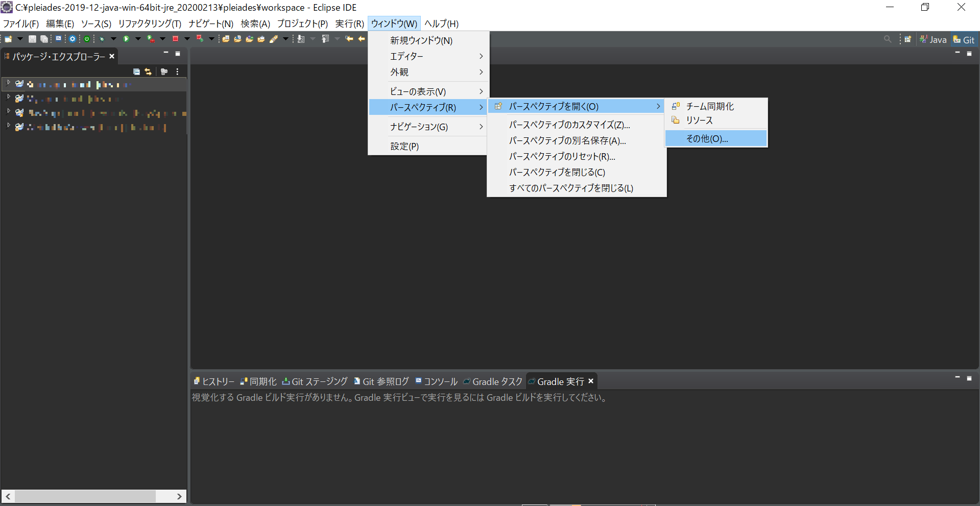Open dropdown beside the Stop icon

[x=187, y=39]
